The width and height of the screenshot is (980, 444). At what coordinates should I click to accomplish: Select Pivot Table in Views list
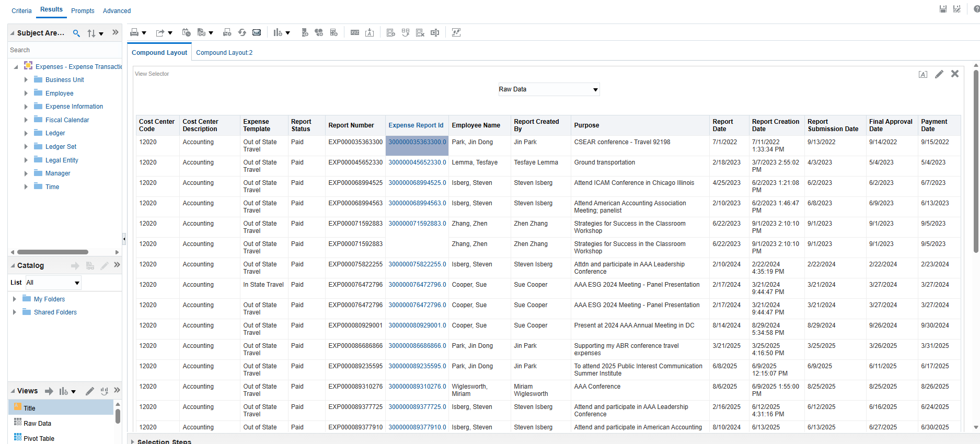(39, 438)
